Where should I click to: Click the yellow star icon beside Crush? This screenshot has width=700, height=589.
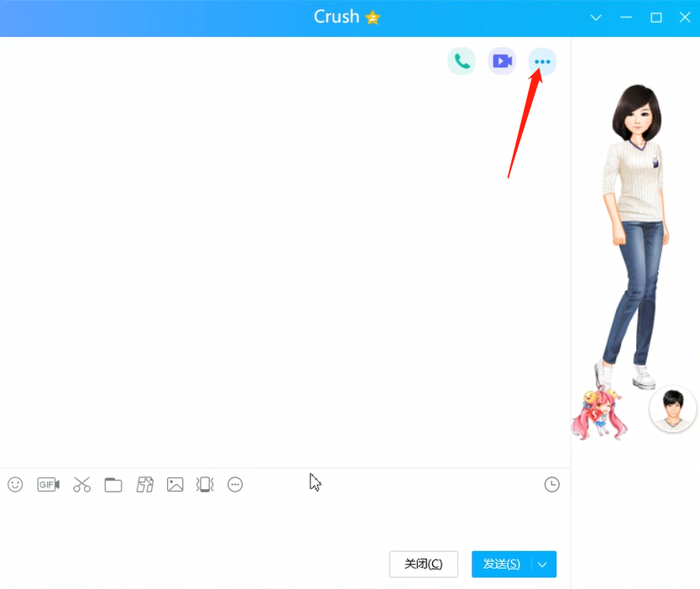tap(373, 18)
